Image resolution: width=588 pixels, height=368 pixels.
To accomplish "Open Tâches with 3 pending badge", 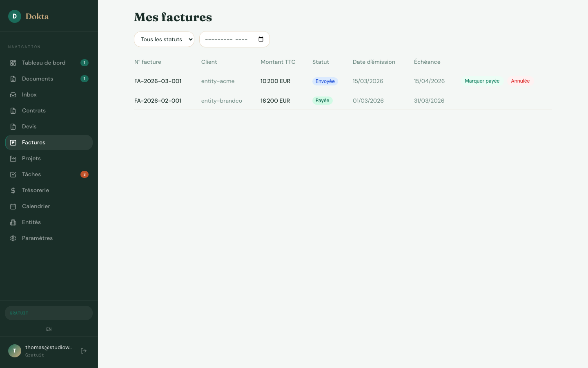I will [31, 175].
